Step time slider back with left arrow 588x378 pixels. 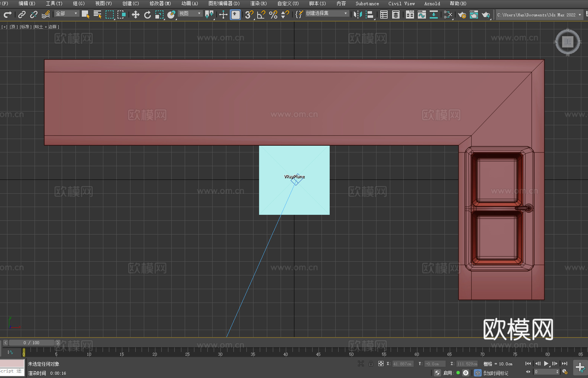[5, 343]
